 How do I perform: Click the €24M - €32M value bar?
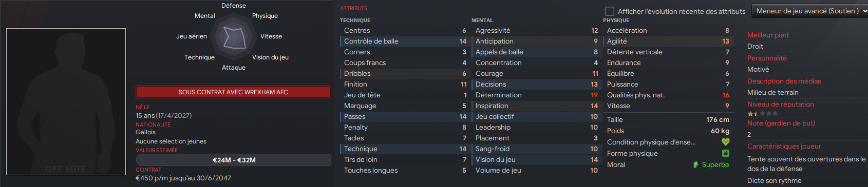coord(233,160)
